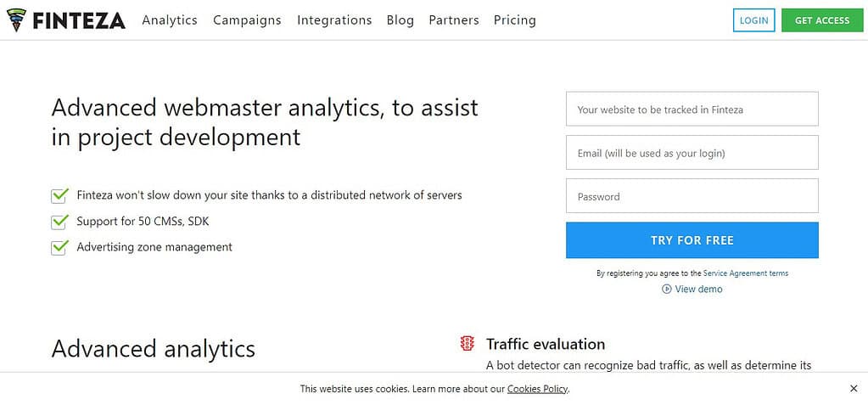Dismiss the cookie notice with X
Screen dimensions: 868x405
pyautogui.click(x=853, y=388)
